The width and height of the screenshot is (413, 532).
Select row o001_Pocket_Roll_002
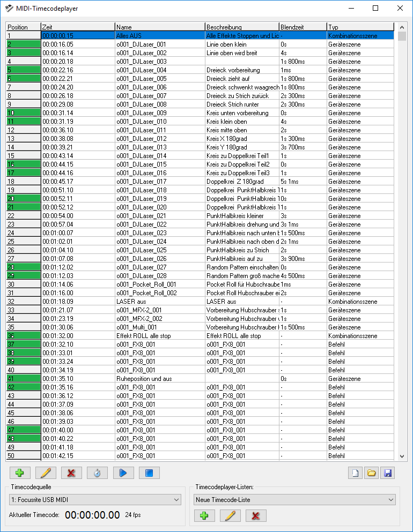click(200, 293)
